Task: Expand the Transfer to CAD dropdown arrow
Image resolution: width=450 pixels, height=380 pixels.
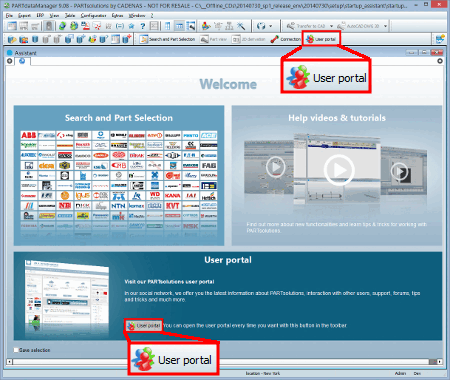Action: tap(331, 26)
